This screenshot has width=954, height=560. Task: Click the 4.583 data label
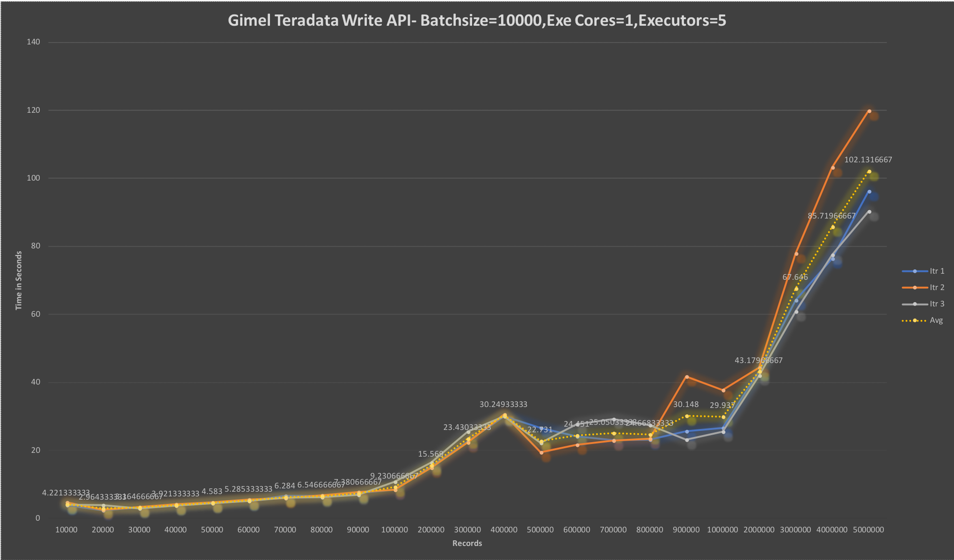pyautogui.click(x=212, y=491)
